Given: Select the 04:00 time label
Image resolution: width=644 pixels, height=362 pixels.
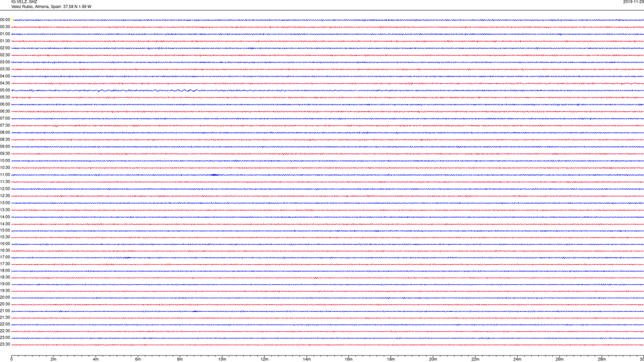Looking at the screenshot, I should [5, 76].
